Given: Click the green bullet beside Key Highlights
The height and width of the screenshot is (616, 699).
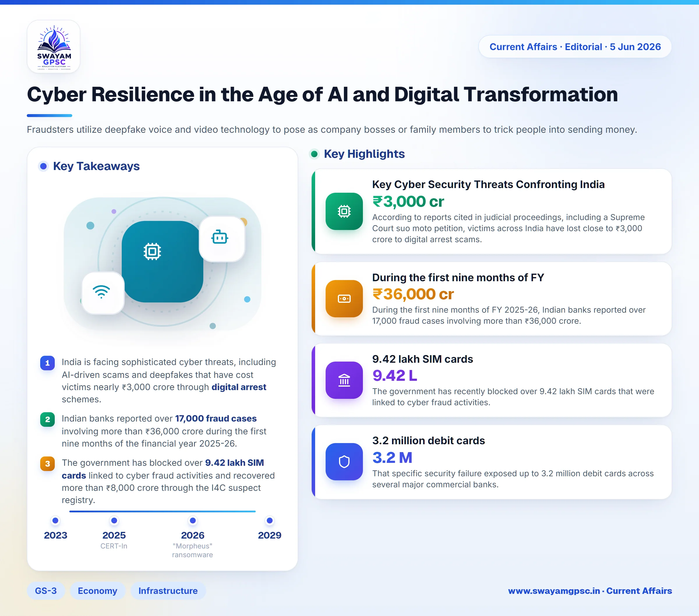Looking at the screenshot, I should click(314, 154).
